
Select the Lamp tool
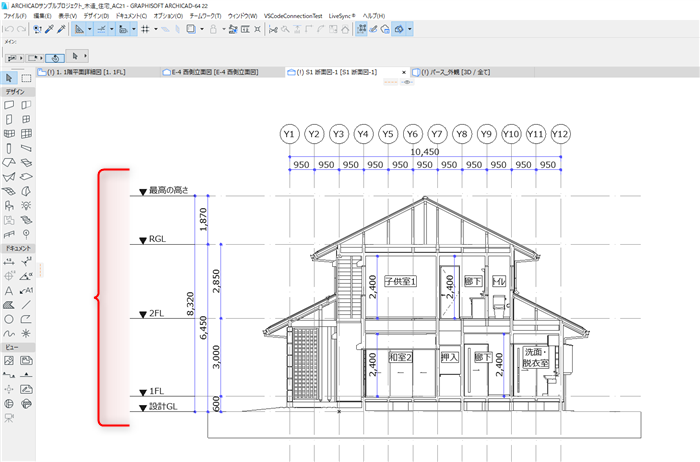(26, 205)
